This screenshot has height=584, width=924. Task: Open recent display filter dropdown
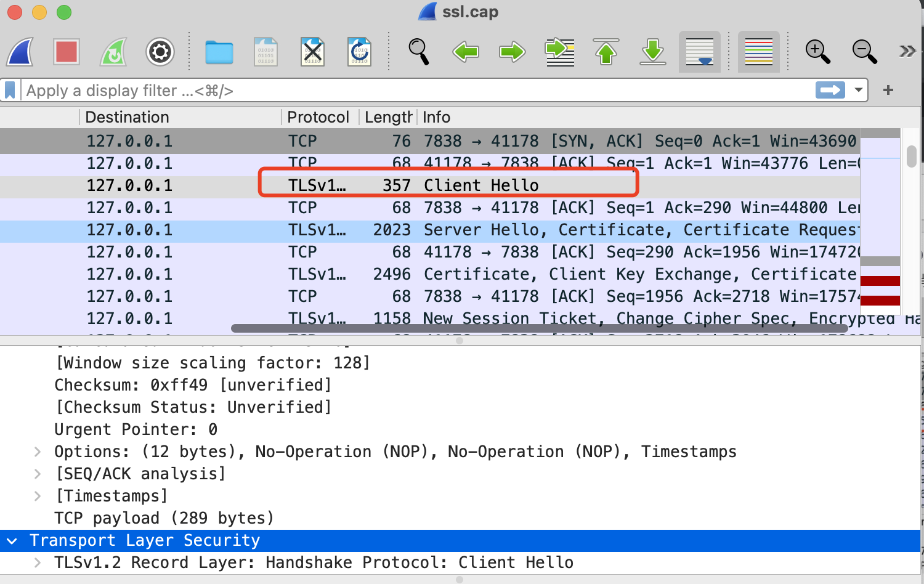coord(858,91)
